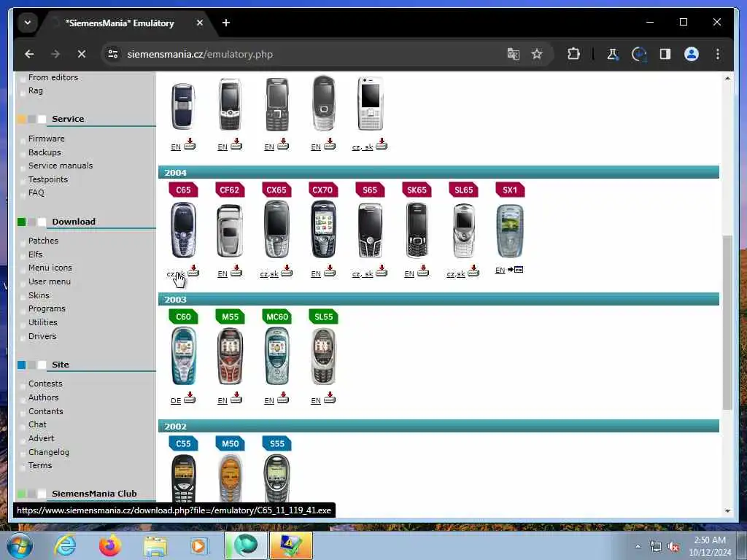Click the MC60 phone thumbnail
This screenshot has height=560, width=747.
click(x=276, y=356)
